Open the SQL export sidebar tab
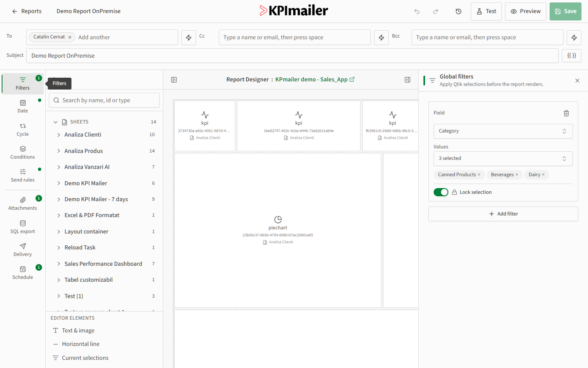 click(x=23, y=227)
